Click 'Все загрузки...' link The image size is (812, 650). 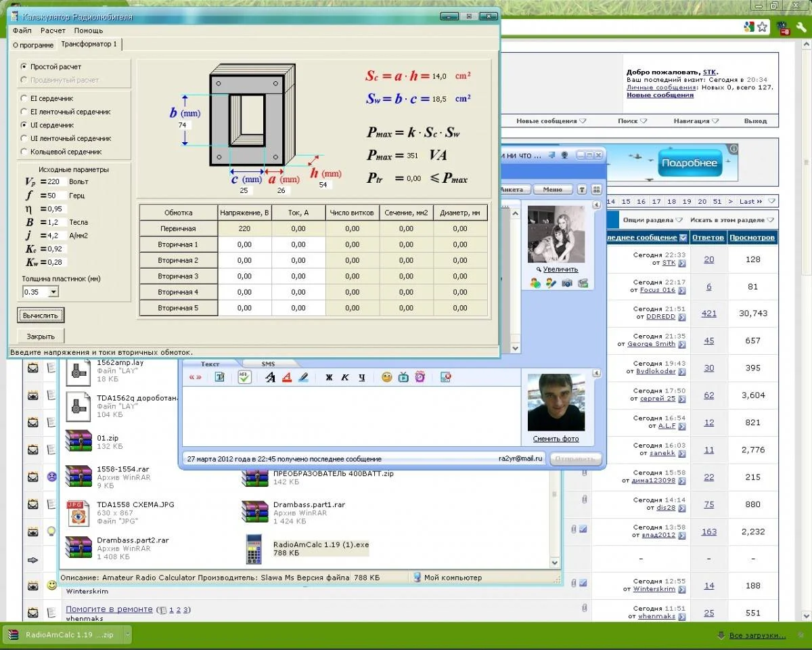[x=758, y=635]
